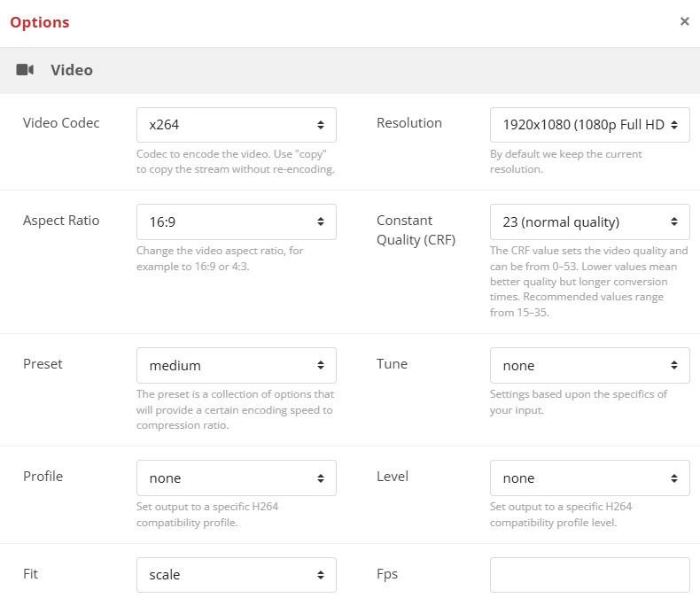Expand the Level dropdown
The height and width of the screenshot is (598, 700).
pos(589,478)
